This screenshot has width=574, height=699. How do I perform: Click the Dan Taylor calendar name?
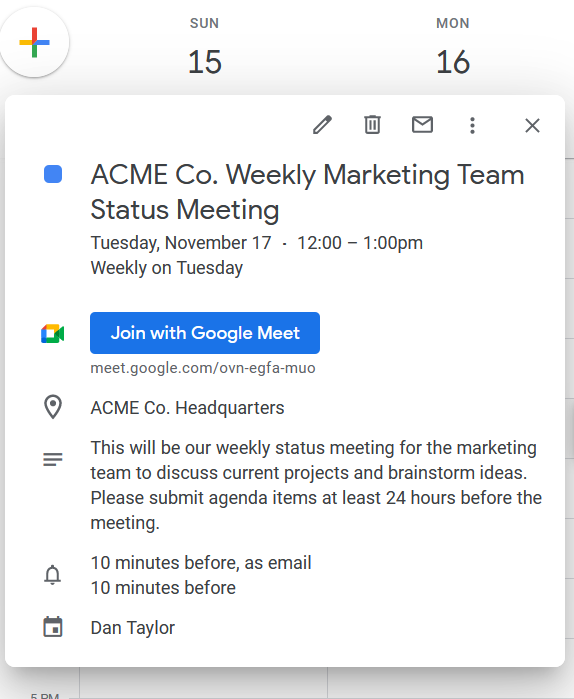(133, 628)
